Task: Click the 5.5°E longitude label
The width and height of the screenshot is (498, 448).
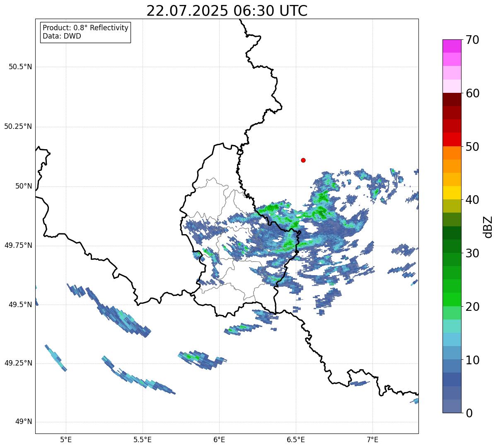Action: coord(143,439)
